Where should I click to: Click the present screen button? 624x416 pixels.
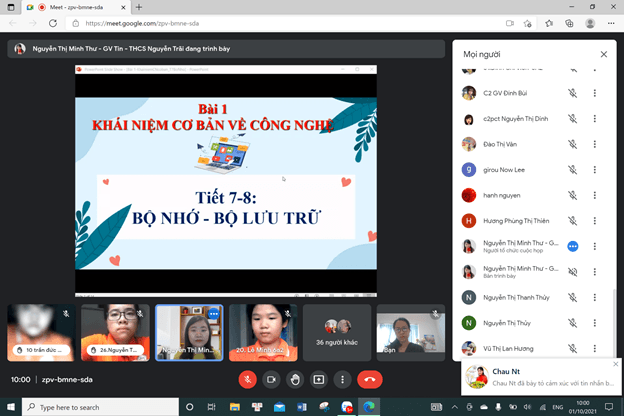[319, 379]
